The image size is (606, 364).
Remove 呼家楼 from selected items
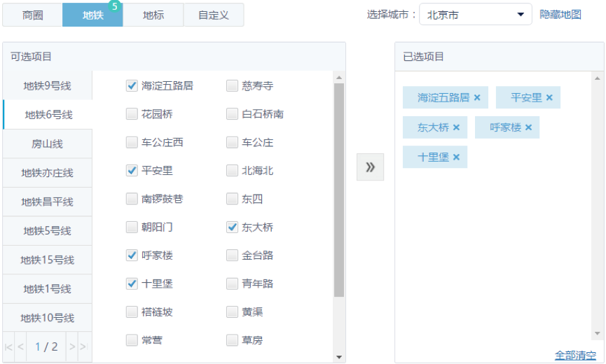pos(528,127)
